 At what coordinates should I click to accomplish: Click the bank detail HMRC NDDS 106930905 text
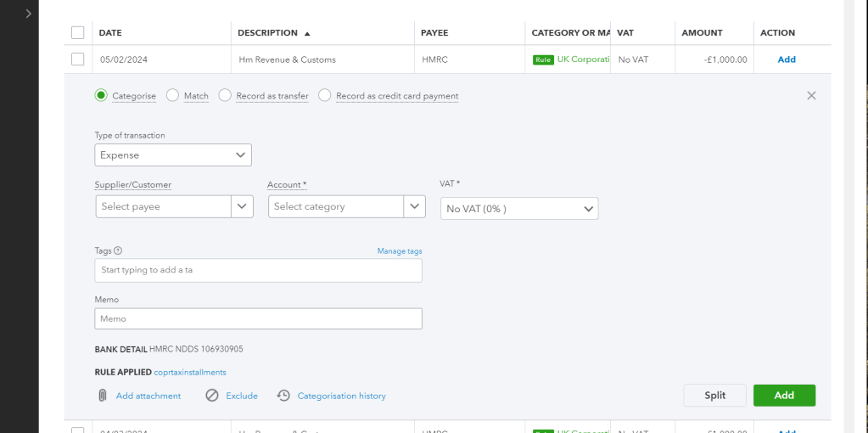(196, 350)
